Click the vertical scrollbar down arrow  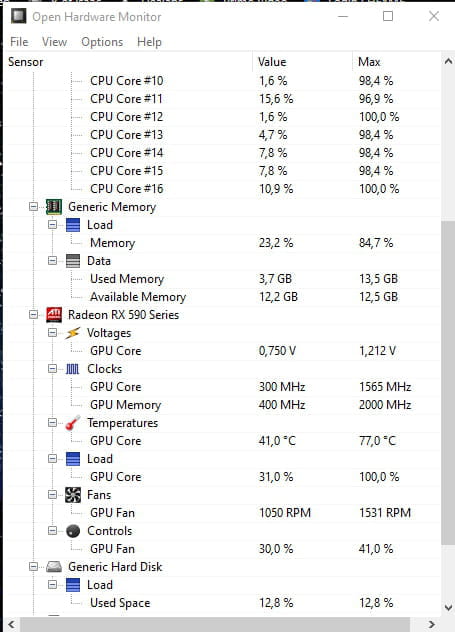click(x=448, y=607)
